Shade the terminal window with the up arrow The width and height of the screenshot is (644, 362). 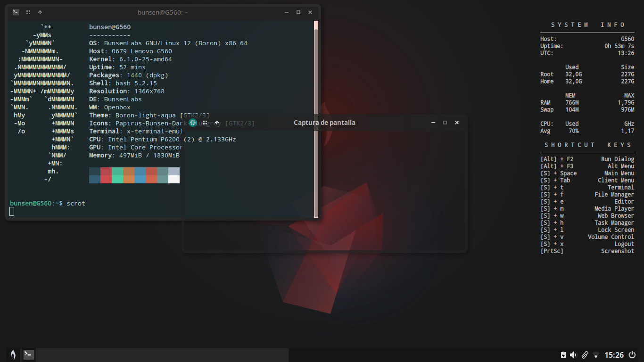coord(40,12)
